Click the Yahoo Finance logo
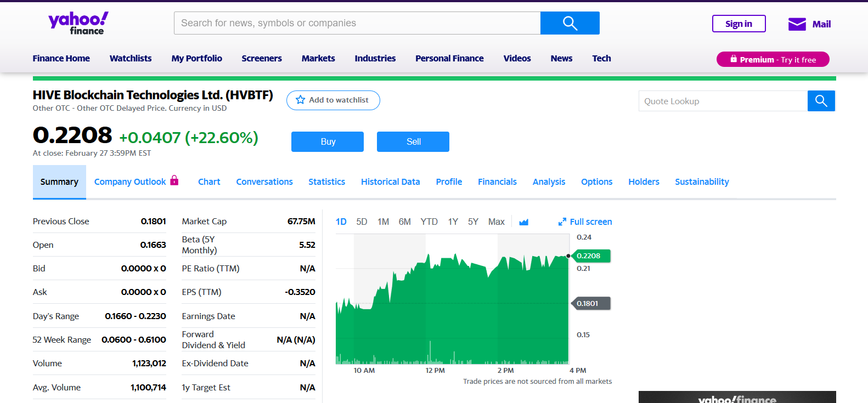Viewport: 868px width, 403px height. (78, 23)
